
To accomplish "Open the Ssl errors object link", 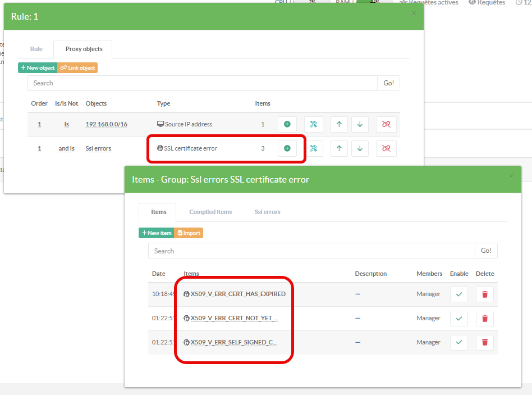I will [98, 148].
